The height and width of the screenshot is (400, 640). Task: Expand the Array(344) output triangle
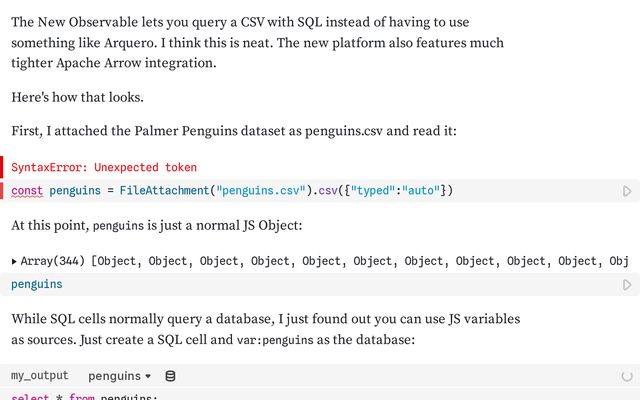click(x=14, y=261)
